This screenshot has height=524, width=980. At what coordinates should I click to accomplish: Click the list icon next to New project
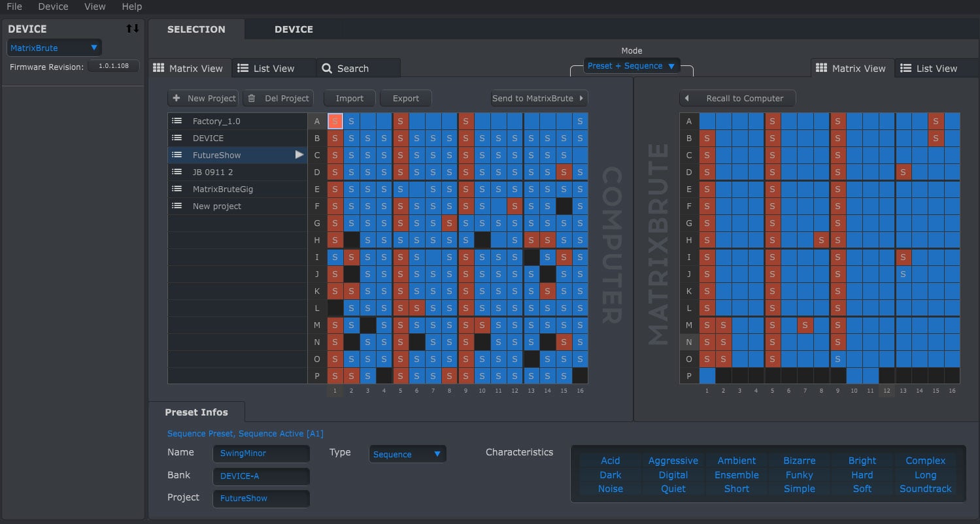point(177,206)
